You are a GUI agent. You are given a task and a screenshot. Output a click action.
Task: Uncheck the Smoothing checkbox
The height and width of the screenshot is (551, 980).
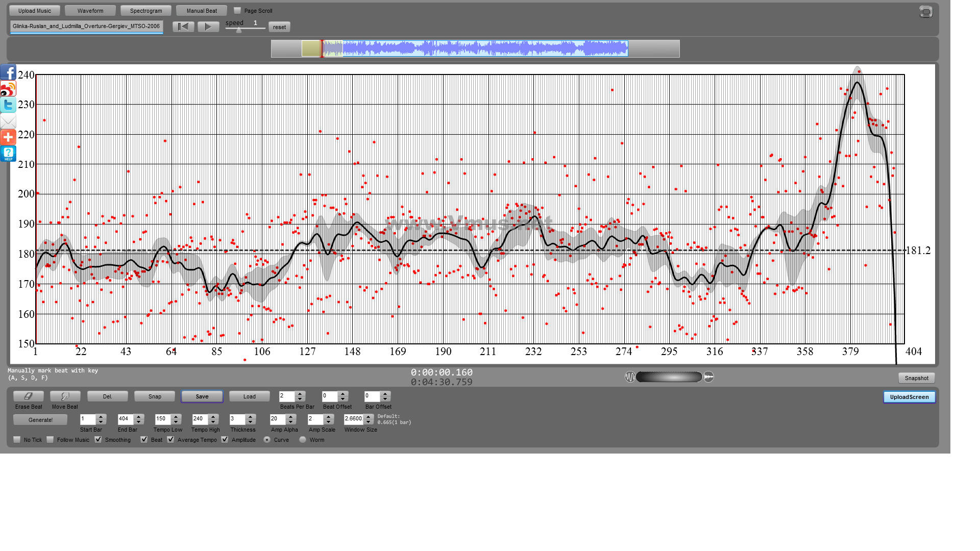[x=98, y=439]
